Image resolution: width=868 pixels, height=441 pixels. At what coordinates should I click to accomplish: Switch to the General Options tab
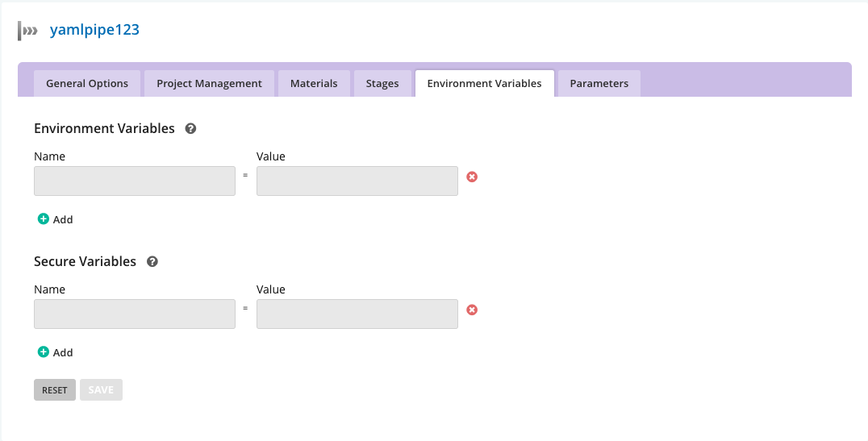87,84
